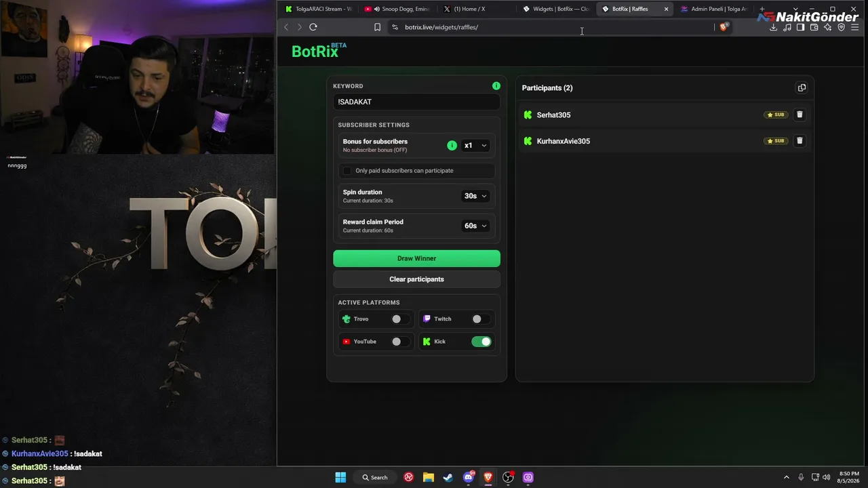Click the Serhat305 participant name
The width and height of the screenshot is (868, 488).
tap(553, 115)
